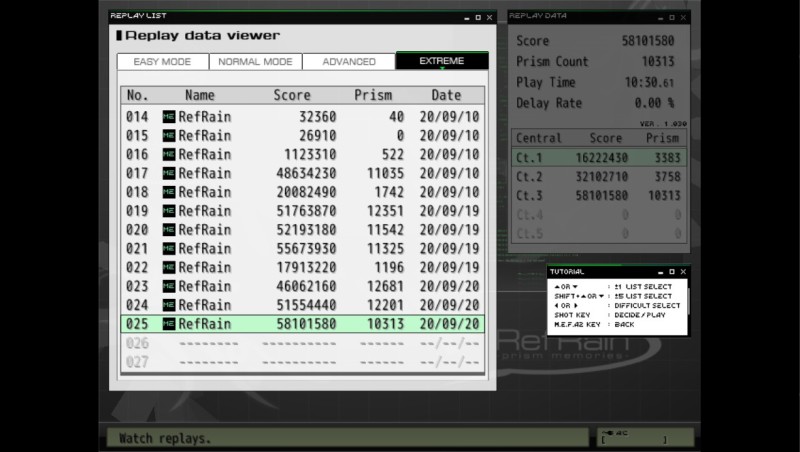The height and width of the screenshot is (452, 800).
Task: Select replay 016 score 1123310
Action: coord(303,155)
